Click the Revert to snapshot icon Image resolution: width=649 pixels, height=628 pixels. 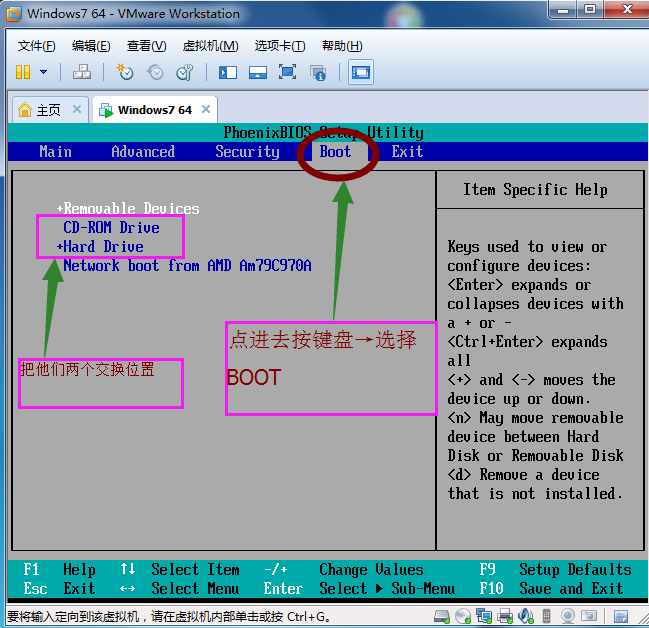tap(155, 72)
